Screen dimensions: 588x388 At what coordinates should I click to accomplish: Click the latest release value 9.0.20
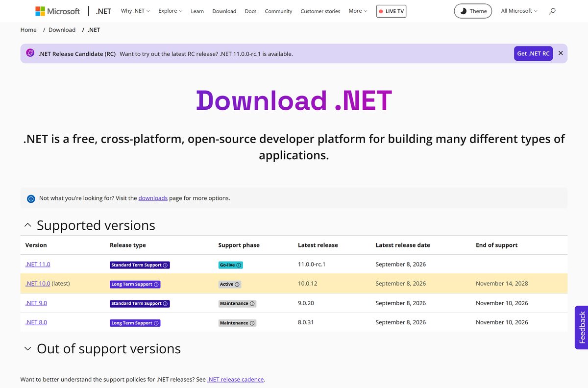coord(306,303)
